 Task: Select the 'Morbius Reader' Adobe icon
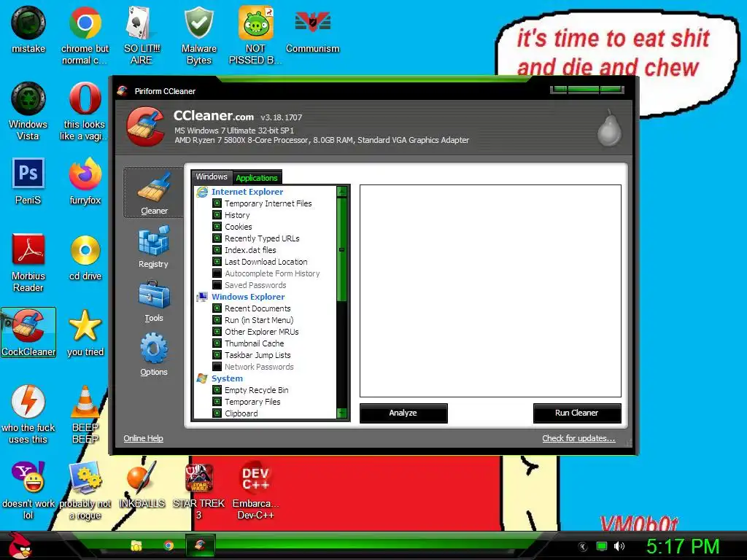[x=28, y=249]
